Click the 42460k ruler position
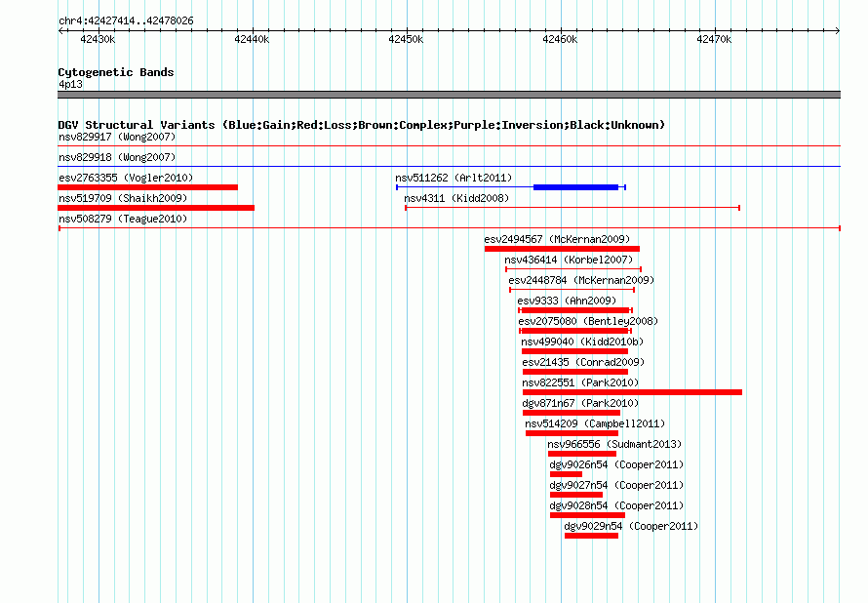Viewport: 868px width, 603px height. (560, 39)
